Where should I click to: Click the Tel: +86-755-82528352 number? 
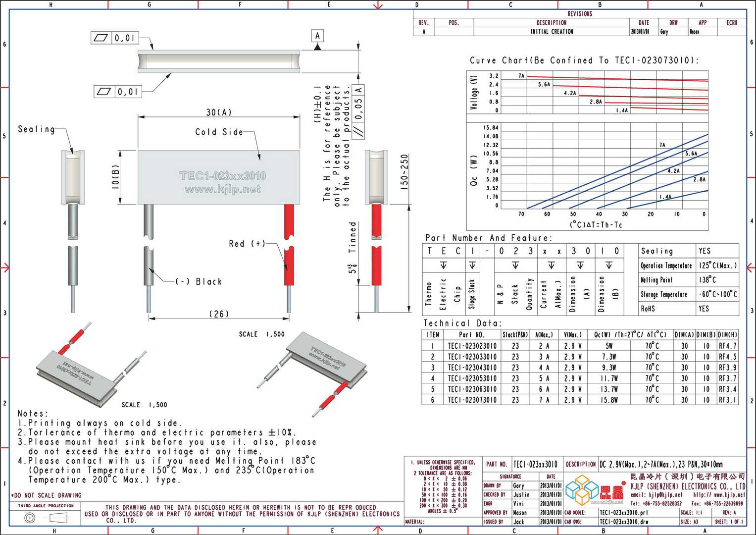pos(656,503)
